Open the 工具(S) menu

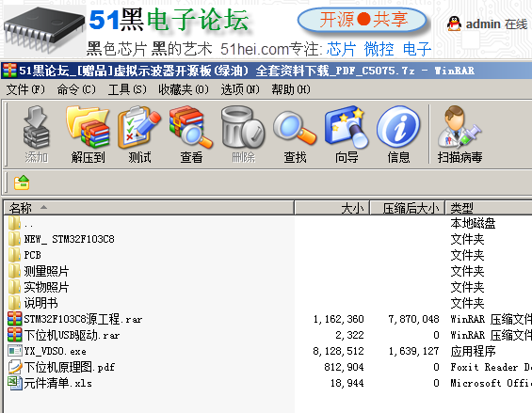[x=127, y=89]
